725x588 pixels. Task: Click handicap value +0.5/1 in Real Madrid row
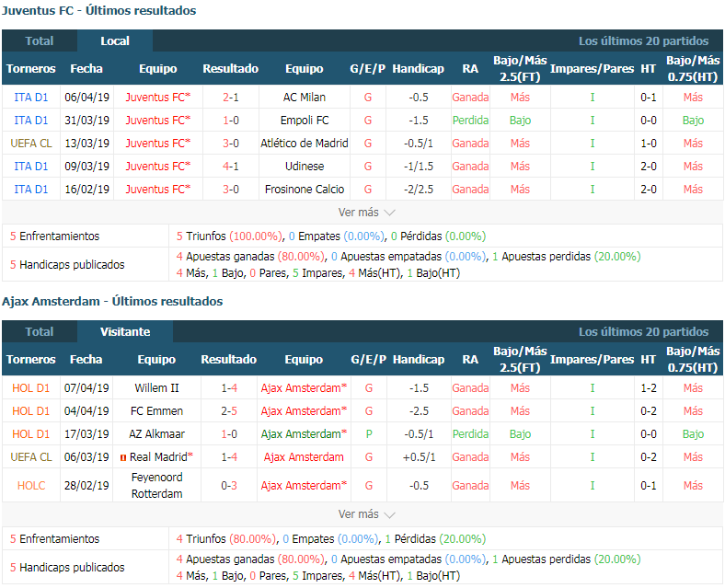coord(419,456)
